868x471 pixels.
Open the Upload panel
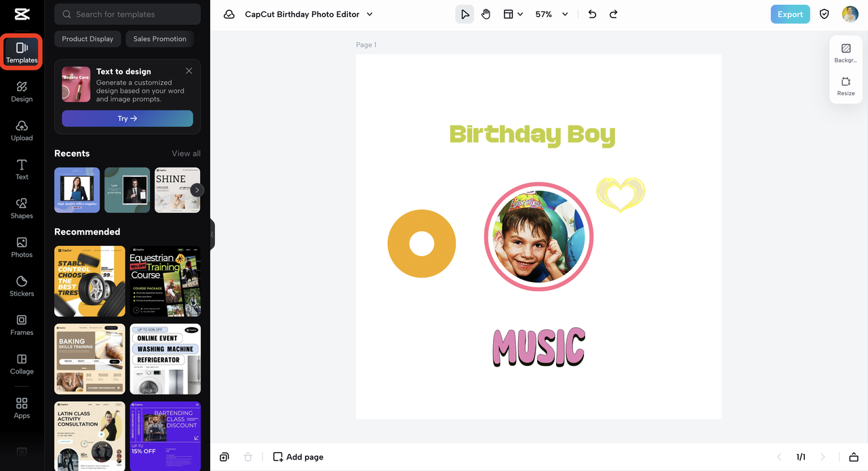click(22, 131)
